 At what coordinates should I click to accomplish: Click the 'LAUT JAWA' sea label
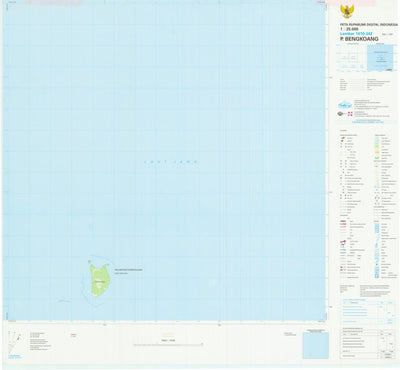(171, 162)
